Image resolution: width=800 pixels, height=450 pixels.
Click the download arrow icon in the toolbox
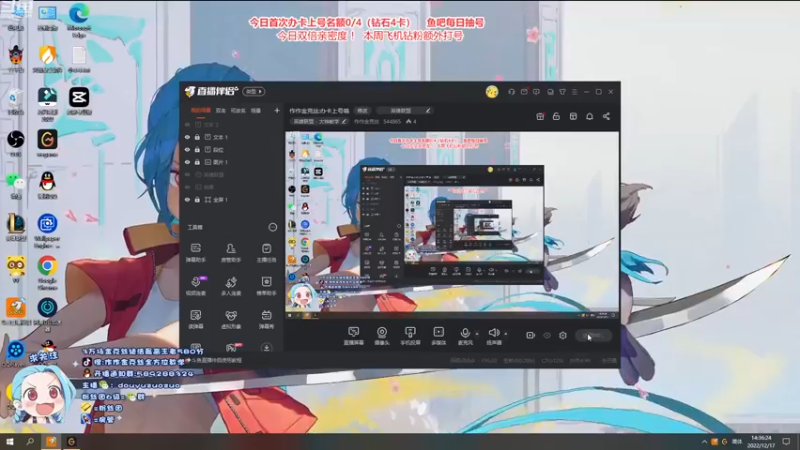(266, 348)
